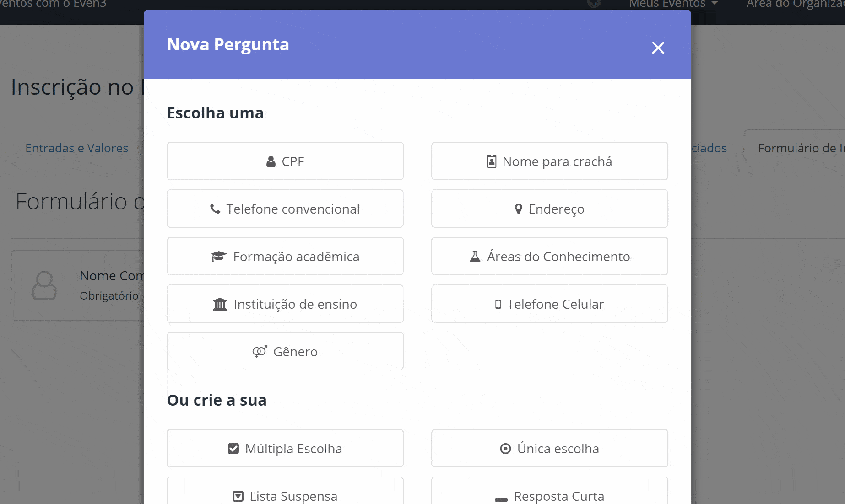Select the mobile icon on Telefone Celular
Viewport: 845px width, 504px height.
(498, 304)
